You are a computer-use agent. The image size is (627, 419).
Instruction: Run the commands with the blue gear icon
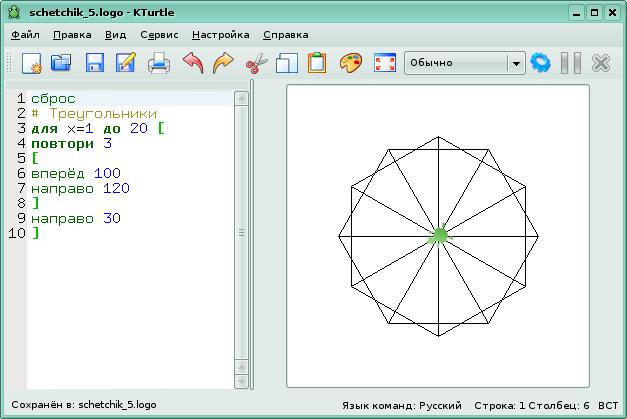click(541, 63)
